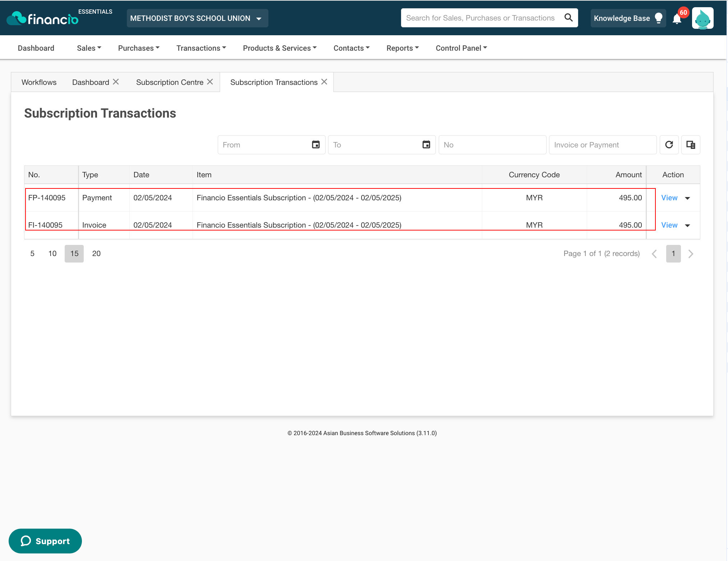Close the Subscription Transactions tab
The image size is (728, 561).
324,82
